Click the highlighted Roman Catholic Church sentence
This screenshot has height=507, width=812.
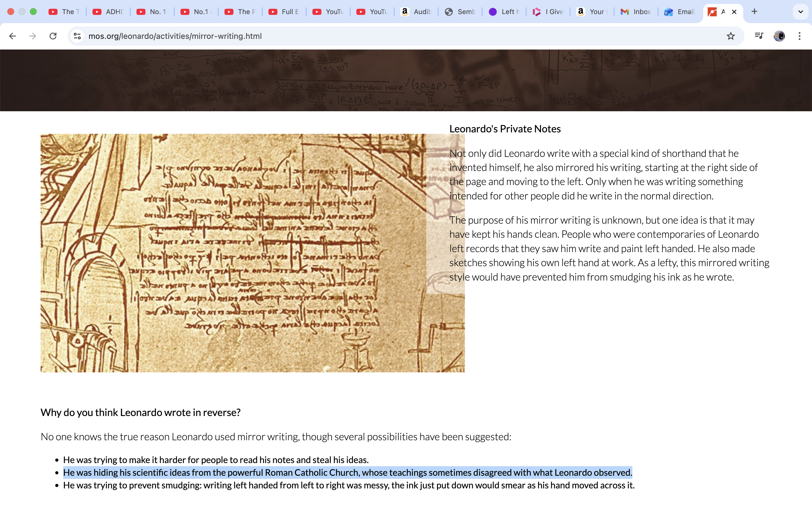click(x=347, y=472)
